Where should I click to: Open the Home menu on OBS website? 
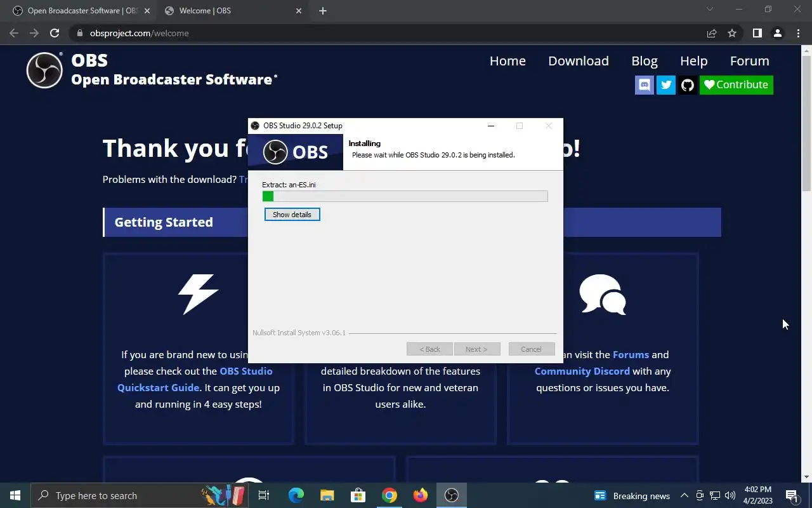point(507,61)
